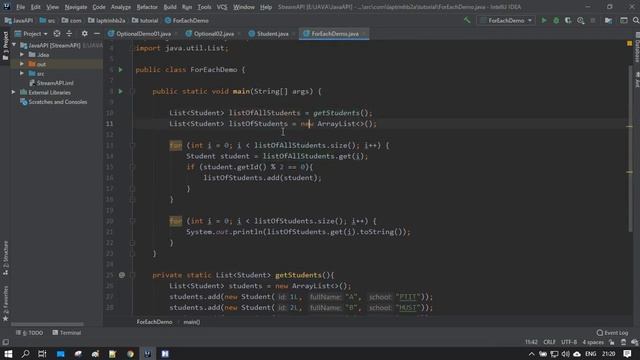
Task: Expand the src folder in tree
Action: 22,73
